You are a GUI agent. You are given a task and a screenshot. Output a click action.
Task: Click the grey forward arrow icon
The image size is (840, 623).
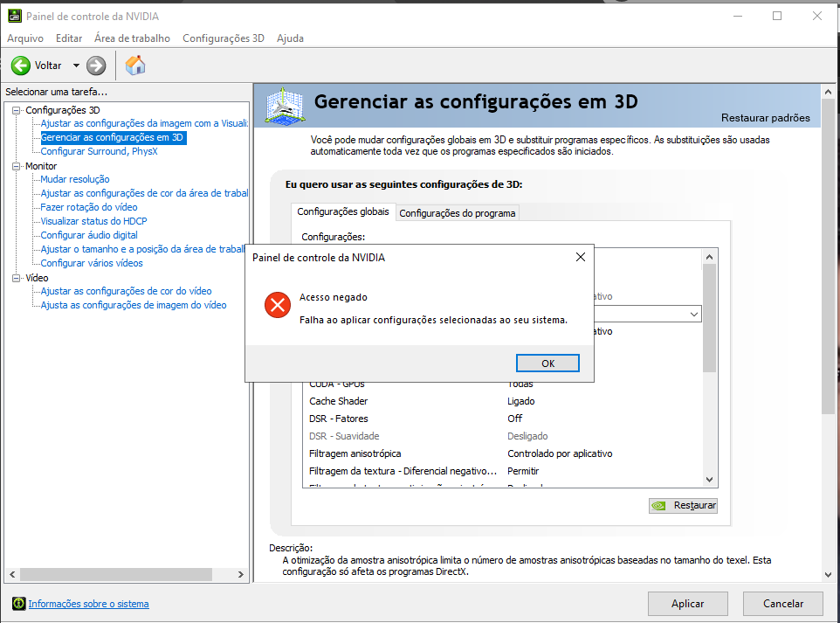[x=96, y=66]
